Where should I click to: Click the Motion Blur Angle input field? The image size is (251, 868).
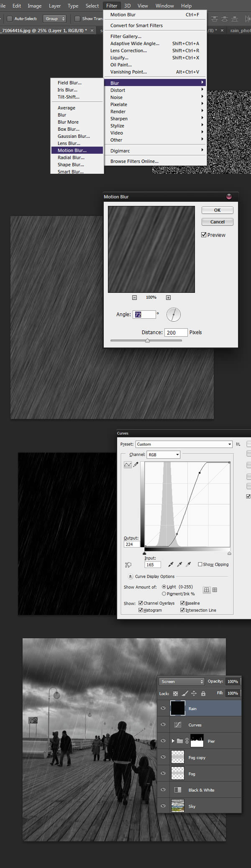coord(144,315)
